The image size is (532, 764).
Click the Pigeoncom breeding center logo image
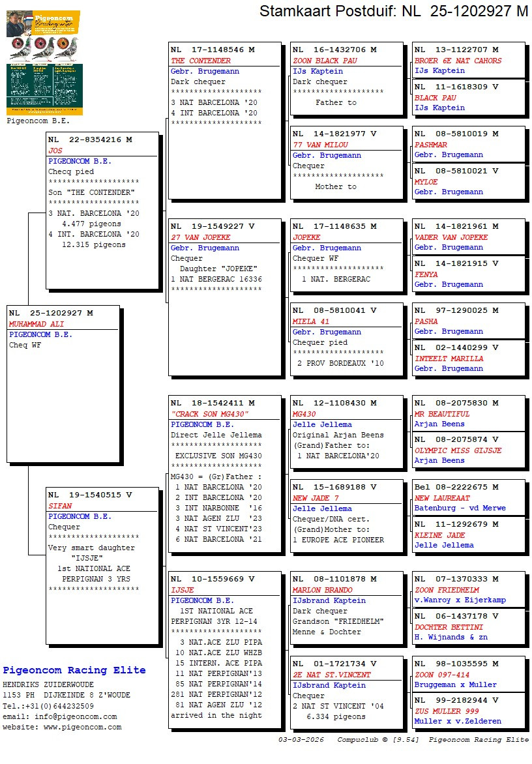(x=43, y=63)
